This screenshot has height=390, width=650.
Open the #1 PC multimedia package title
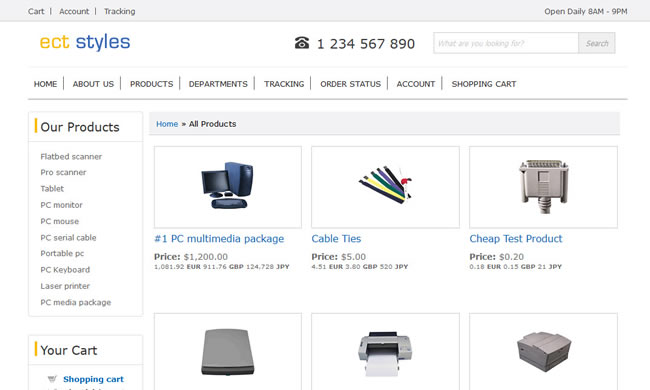coord(219,239)
